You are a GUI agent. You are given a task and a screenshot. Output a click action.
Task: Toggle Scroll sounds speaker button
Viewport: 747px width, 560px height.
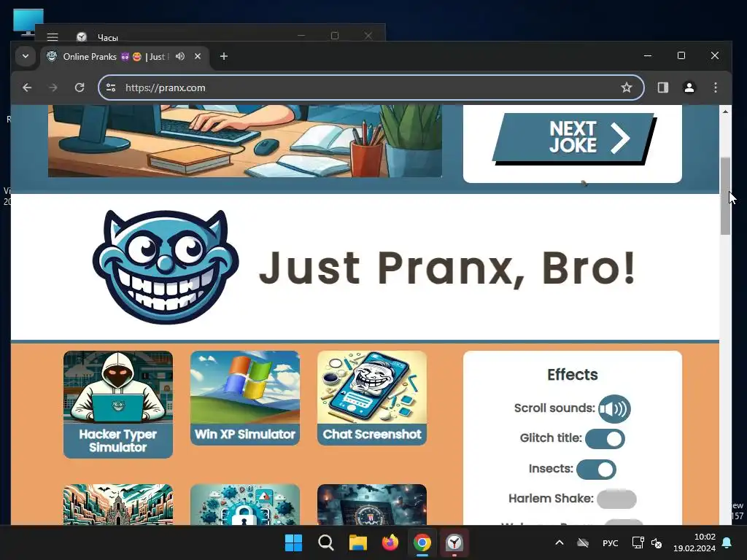point(614,408)
